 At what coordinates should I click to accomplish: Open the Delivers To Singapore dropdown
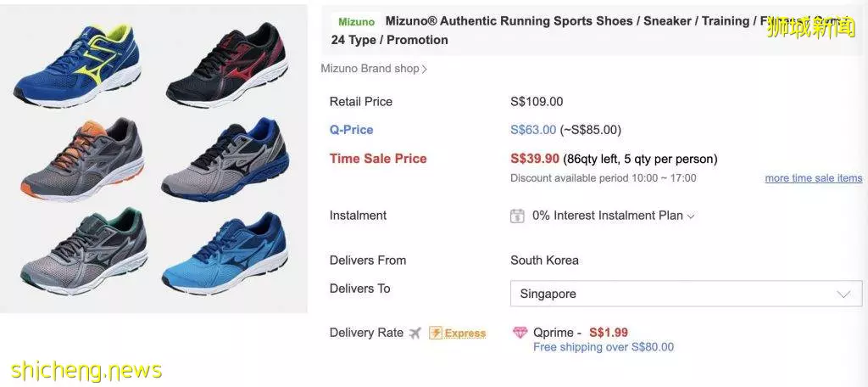point(686,294)
